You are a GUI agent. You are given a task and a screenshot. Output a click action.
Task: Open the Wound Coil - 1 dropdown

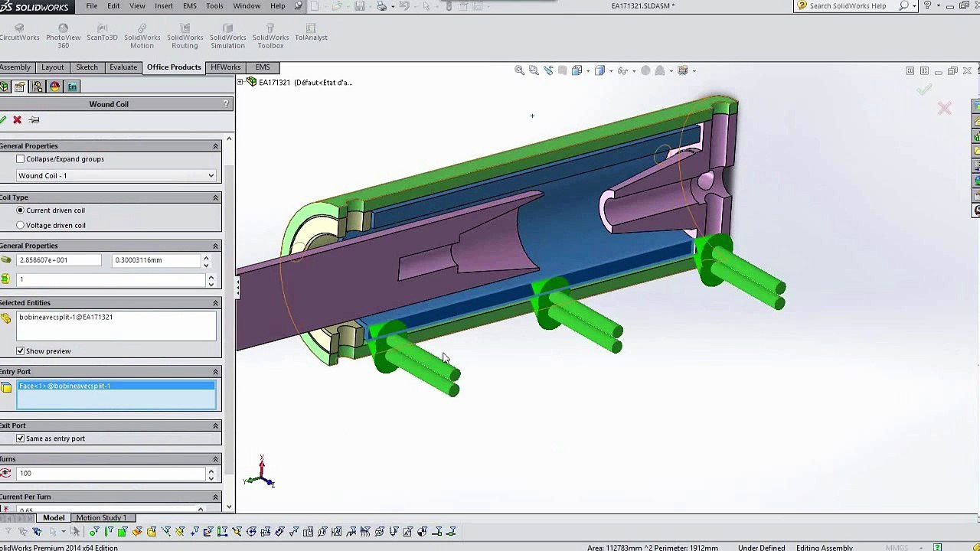coord(116,176)
